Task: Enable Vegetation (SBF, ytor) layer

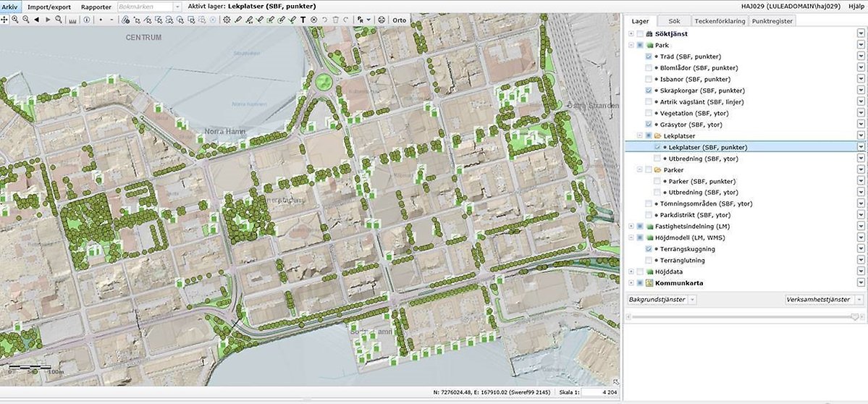Action: click(648, 113)
